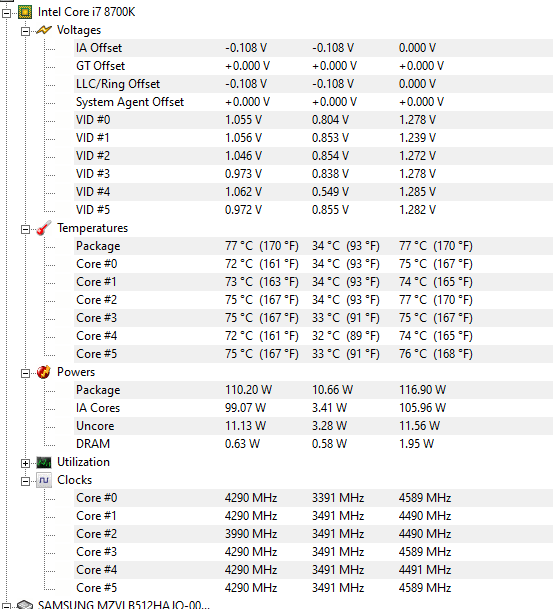Select the Core #5 clock row
Image resolution: width=553 pixels, height=609 pixels.
coord(313,588)
